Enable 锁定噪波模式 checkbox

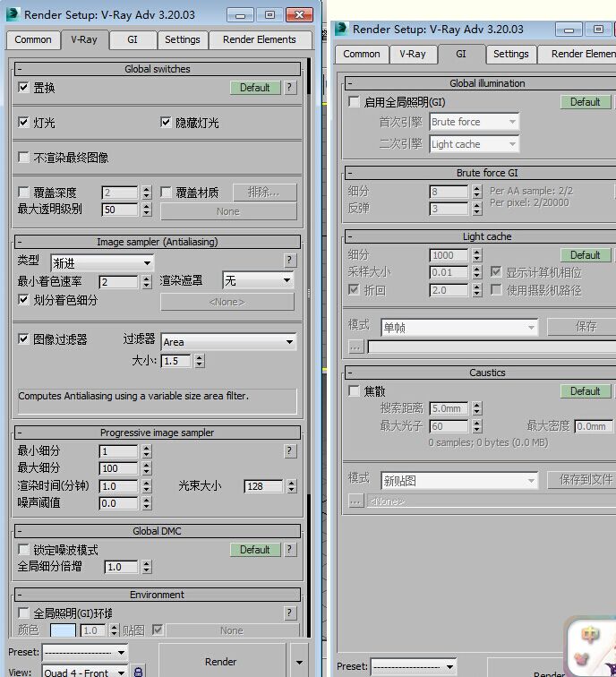[x=24, y=550]
